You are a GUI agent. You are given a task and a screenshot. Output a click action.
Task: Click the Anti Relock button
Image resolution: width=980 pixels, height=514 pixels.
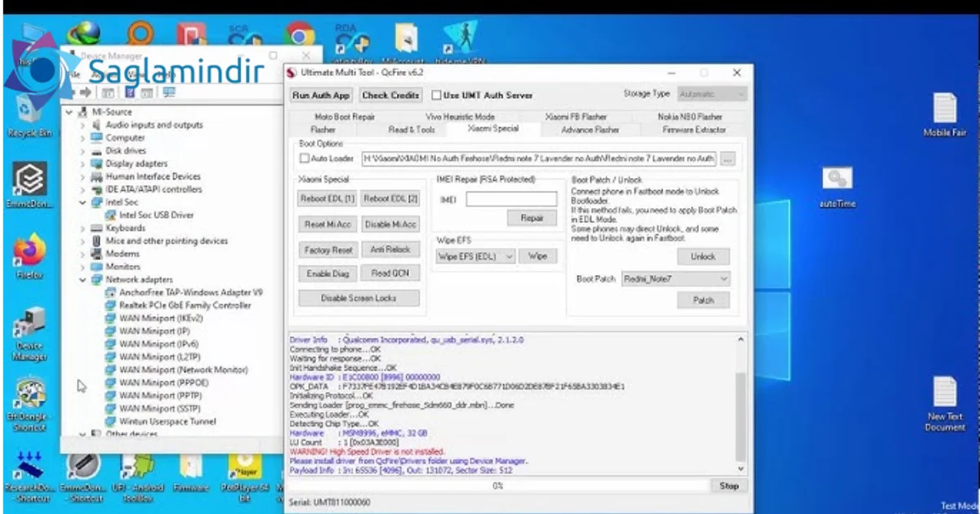point(390,249)
